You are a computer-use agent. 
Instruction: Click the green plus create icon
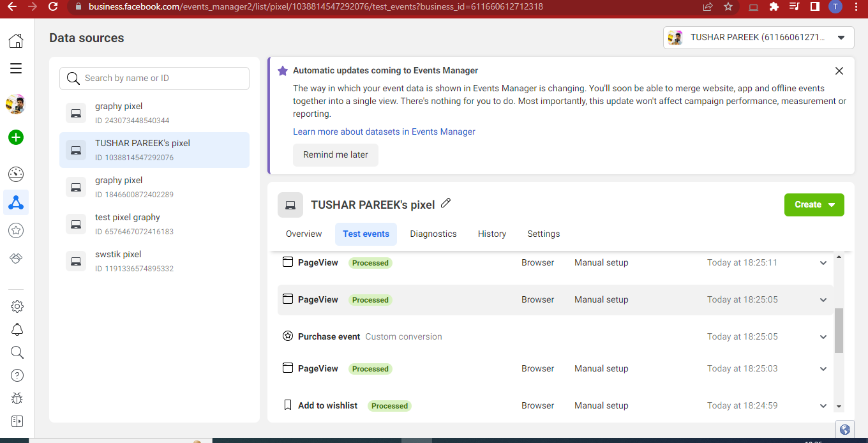coord(16,137)
